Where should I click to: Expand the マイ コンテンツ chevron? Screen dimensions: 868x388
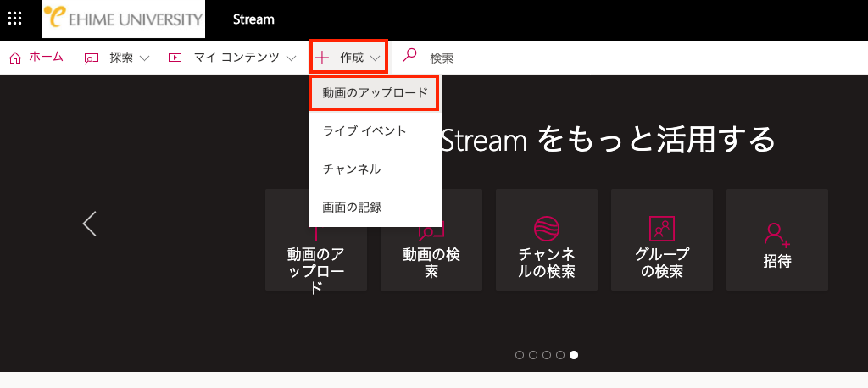[x=292, y=58]
